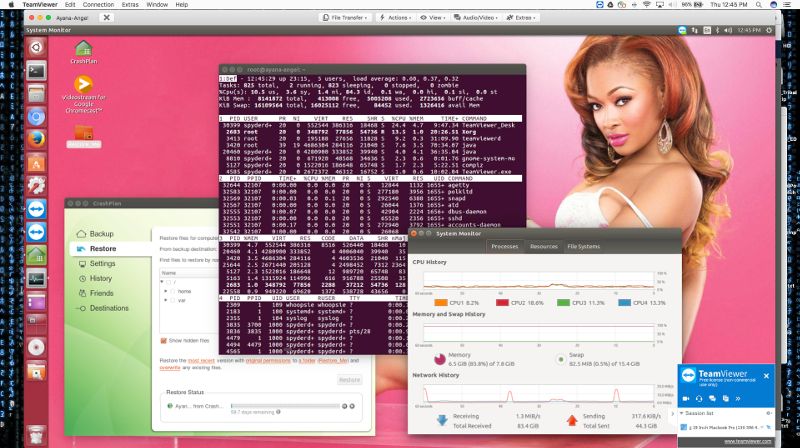
Task: Open the Ubuntu Dash search launcher
Action: (x=36, y=48)
